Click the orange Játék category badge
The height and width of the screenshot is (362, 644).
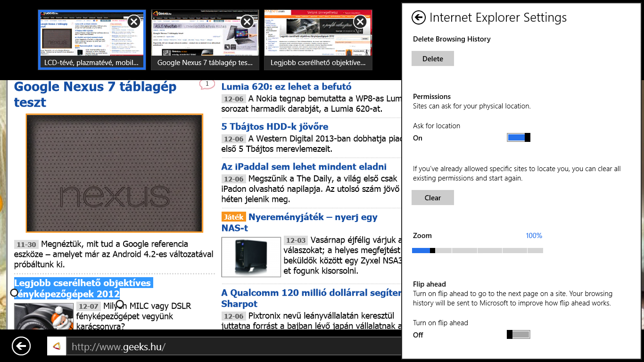point(233,217)
